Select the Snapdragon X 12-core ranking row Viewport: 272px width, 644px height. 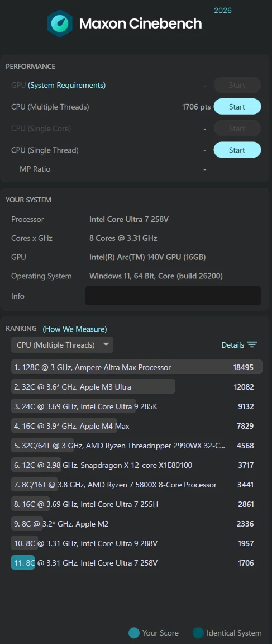pos(137,465)
